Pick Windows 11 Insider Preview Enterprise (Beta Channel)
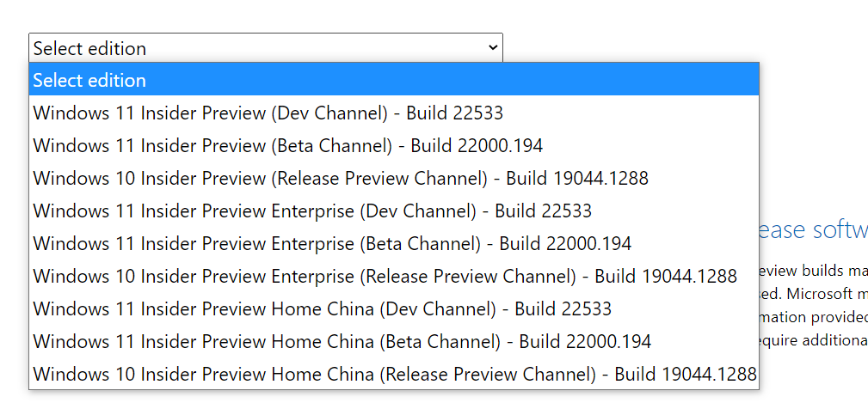Image resolution: width=868 pixels, height=409 pixels. coord(332,243)
